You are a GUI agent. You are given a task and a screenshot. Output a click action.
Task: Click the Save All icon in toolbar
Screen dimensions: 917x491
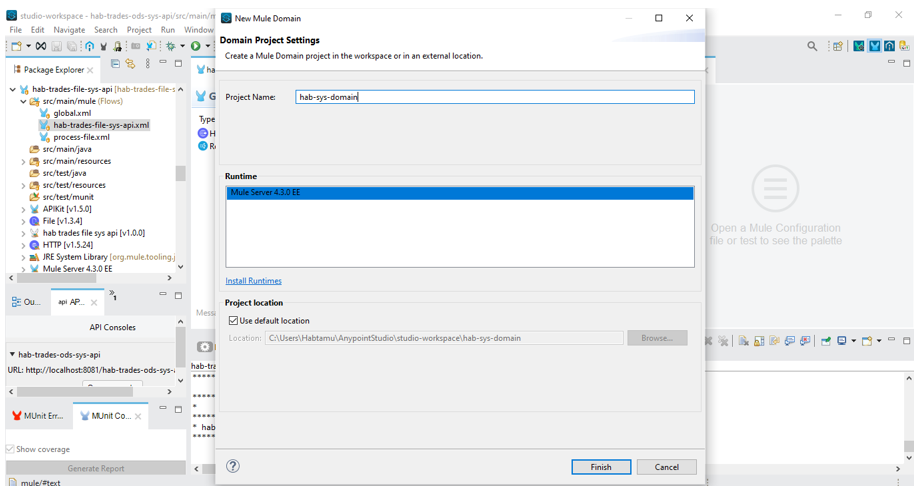(70, 46)
